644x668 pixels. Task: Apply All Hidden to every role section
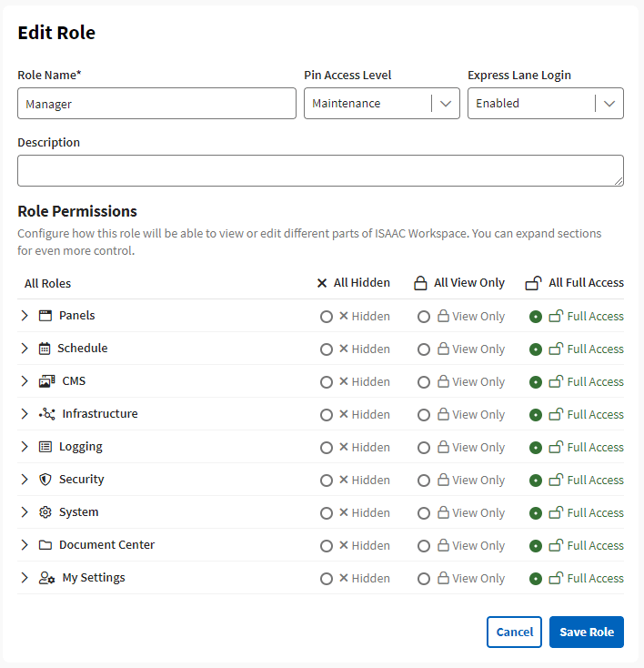tap(354, 283)
